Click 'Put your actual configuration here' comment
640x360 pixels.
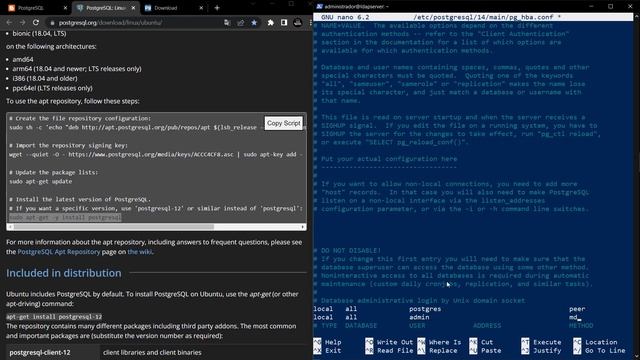point(389,159)
